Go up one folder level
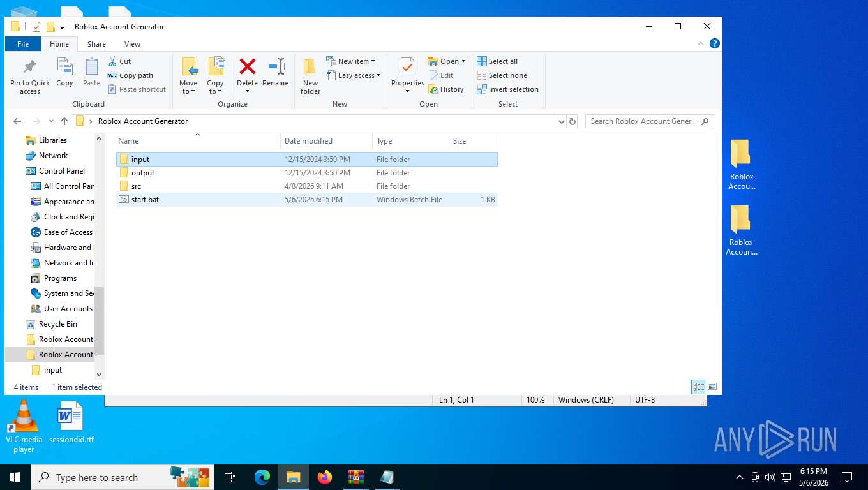 (x=64, y=121)
